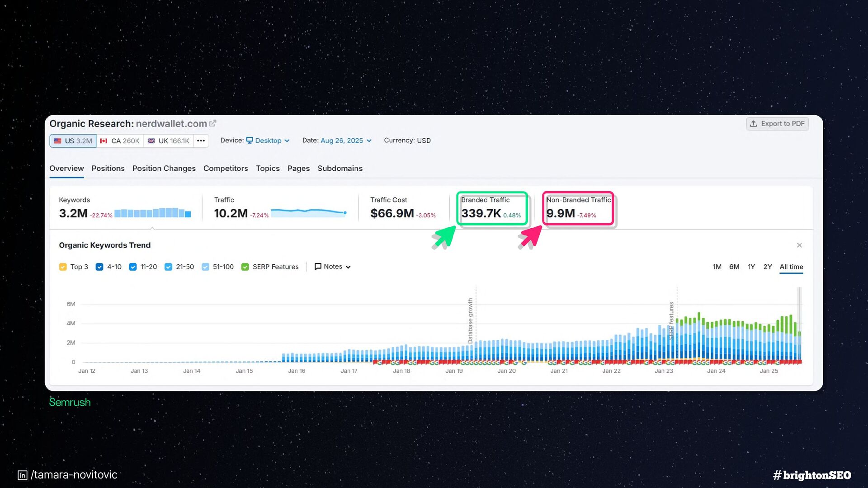Select the 6M time range
The height and width of the screenshot is (488, 868).
point(734,267)
